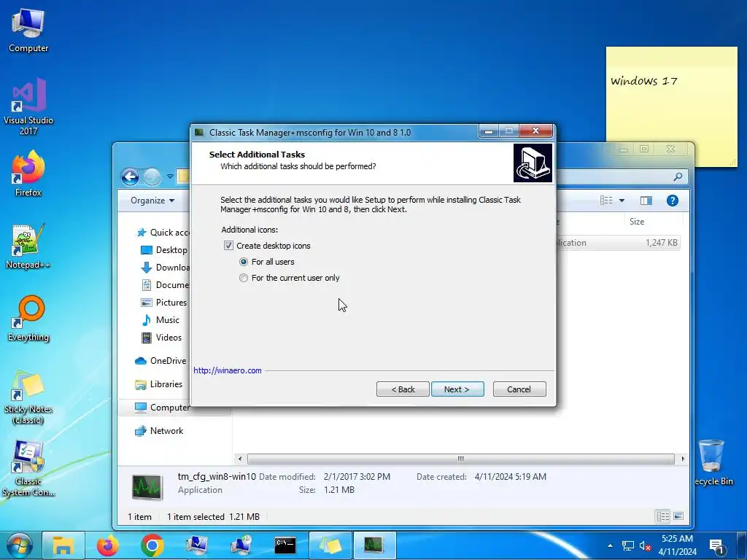Screen dimensions: 747x560
Task: Open the Everything search desktop shortcut
Action: [x=28, y=318]
